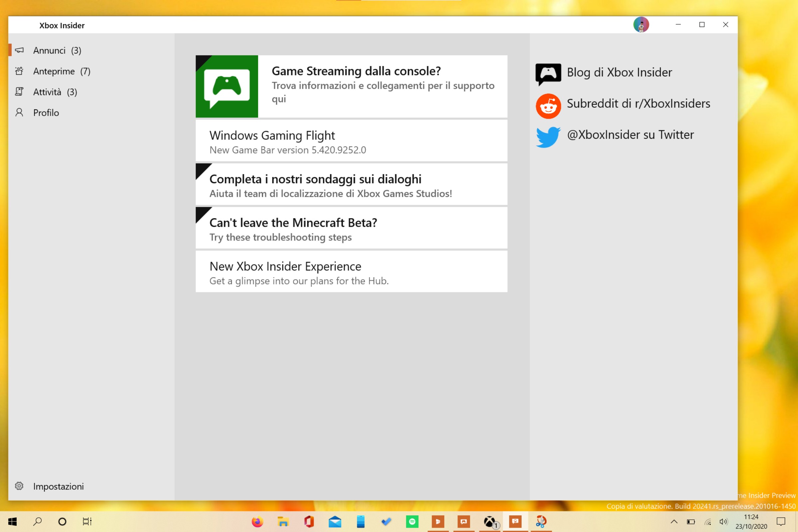Screen dimensions: 798x532
Task: Open Impostazioni at the bottom of the sidebar
Action: 91,486
